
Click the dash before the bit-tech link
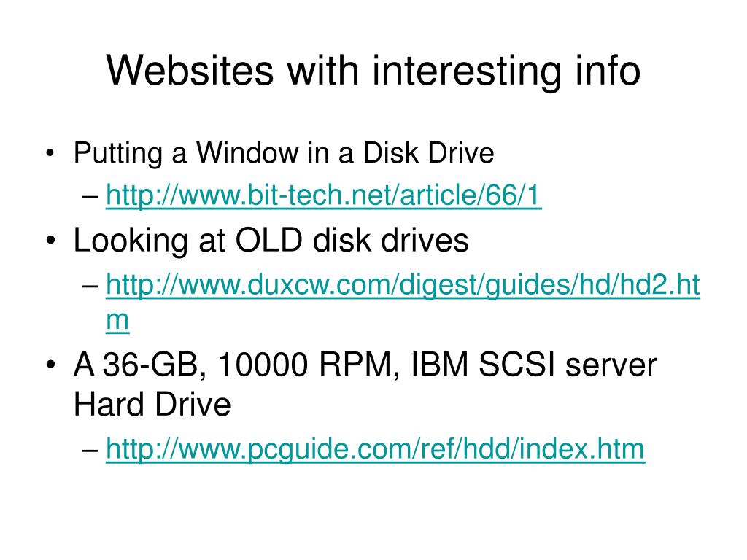coord(90,195)
